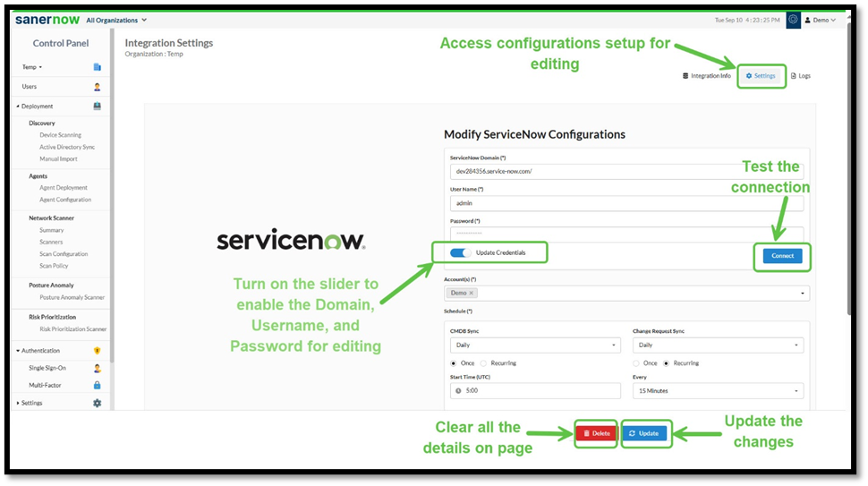This screenshot has height=486, width=868.
Task: Open Scanners page
Action: 51,243
